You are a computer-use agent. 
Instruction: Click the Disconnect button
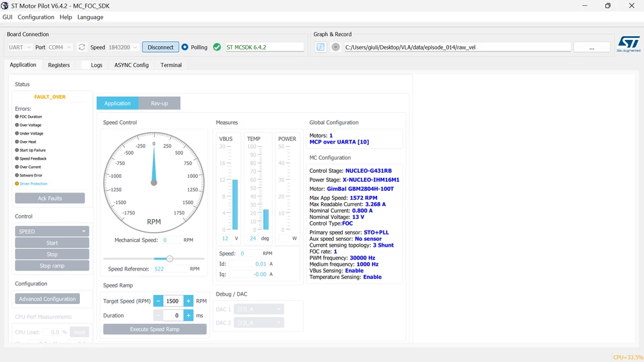161,47
